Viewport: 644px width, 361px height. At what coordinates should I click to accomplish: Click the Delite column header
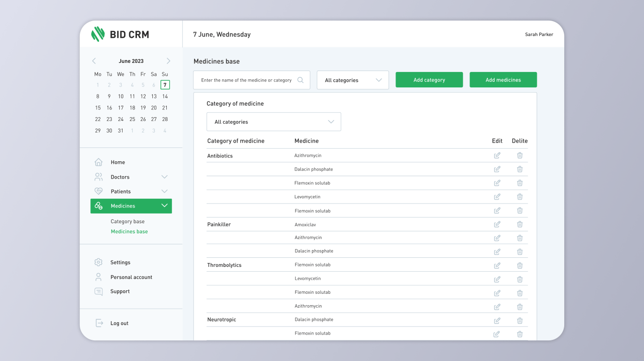[x=520, y=141]
